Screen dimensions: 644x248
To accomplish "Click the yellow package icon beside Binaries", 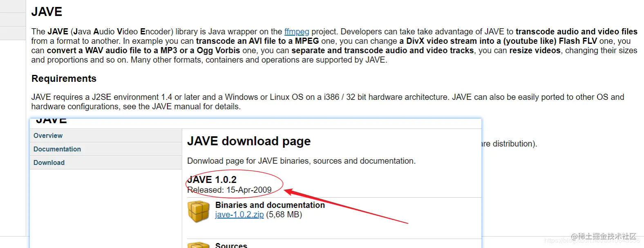I will coord(199,212).
